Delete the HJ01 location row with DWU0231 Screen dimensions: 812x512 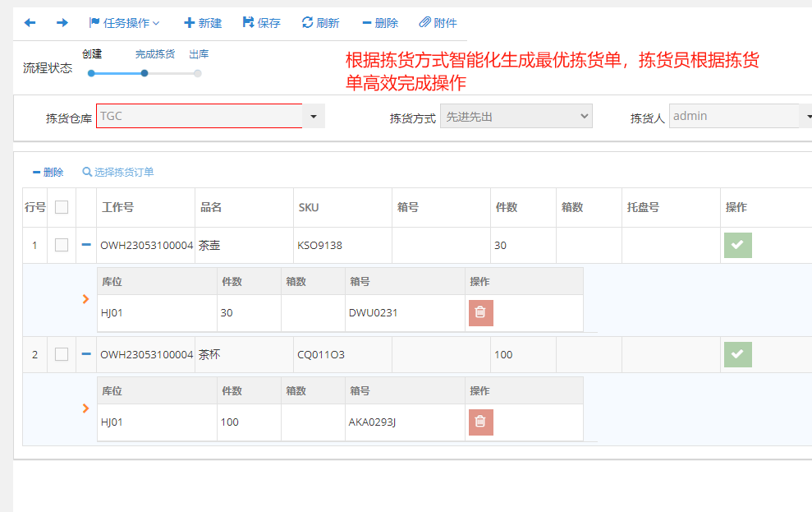[480, 313]
